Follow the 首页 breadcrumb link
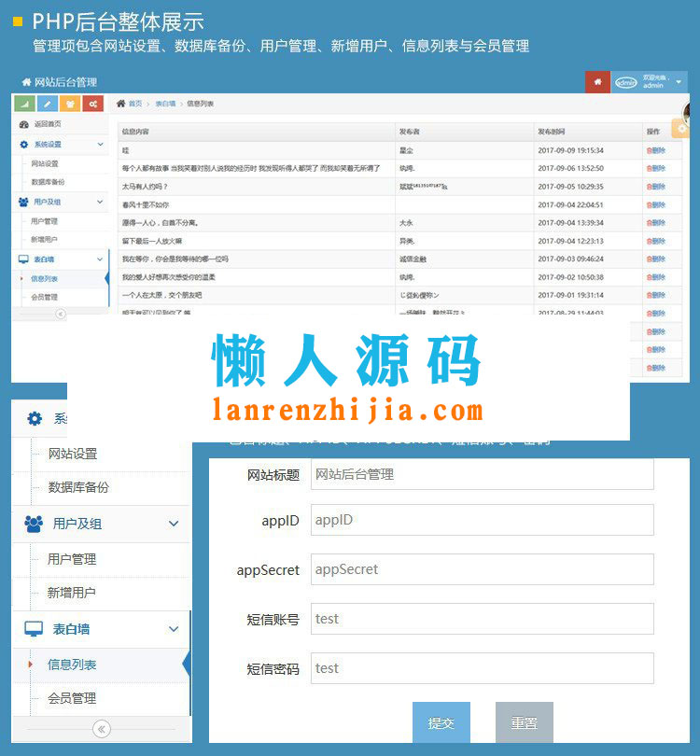700x756 pixels. (135, 104)
